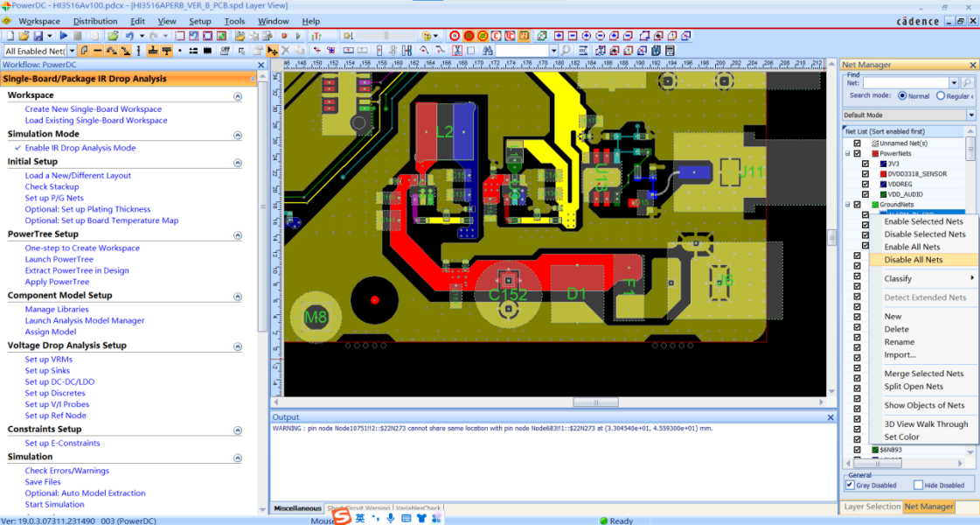The height and width of the screenshot is (525, 980).
Task: Click the Launch PowerTree link
Action: coord(59,259)
